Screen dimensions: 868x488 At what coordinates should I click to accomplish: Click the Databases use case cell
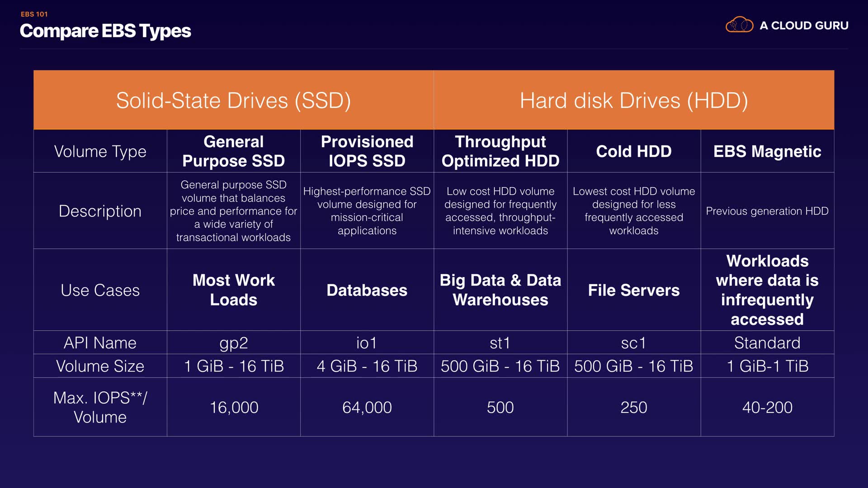(367, 290)
